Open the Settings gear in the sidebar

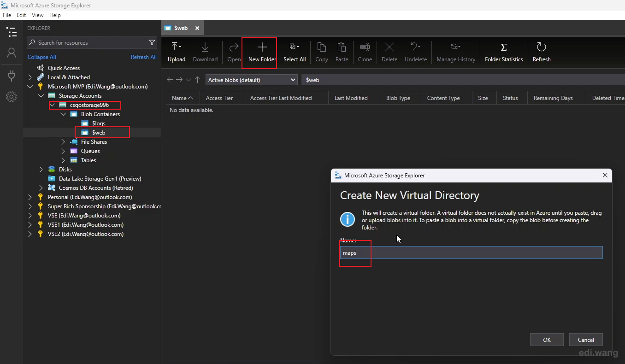tap(12, 97)
